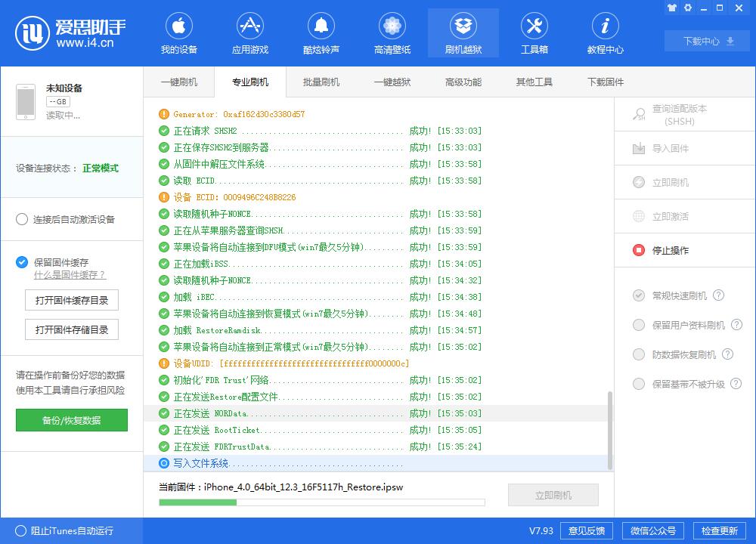Click the red 停止操作 stop icon

point(639,250)
